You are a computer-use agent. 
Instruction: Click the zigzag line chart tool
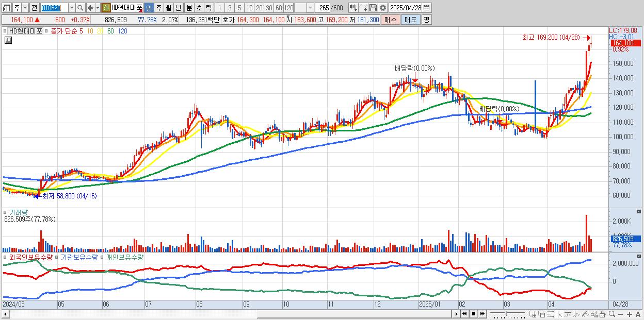pos(577,314)
